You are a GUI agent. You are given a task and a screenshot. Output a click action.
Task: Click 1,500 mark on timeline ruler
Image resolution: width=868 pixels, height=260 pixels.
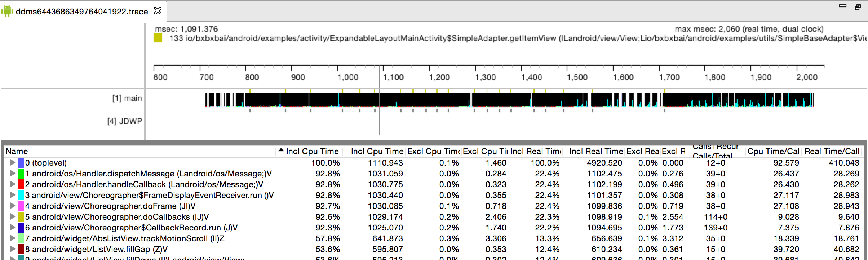tap(577, 77)
